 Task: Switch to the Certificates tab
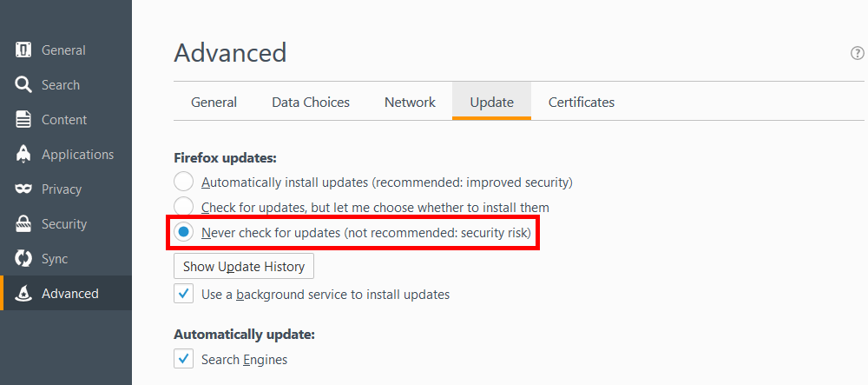pyautogui.click(x=581, y=103)
